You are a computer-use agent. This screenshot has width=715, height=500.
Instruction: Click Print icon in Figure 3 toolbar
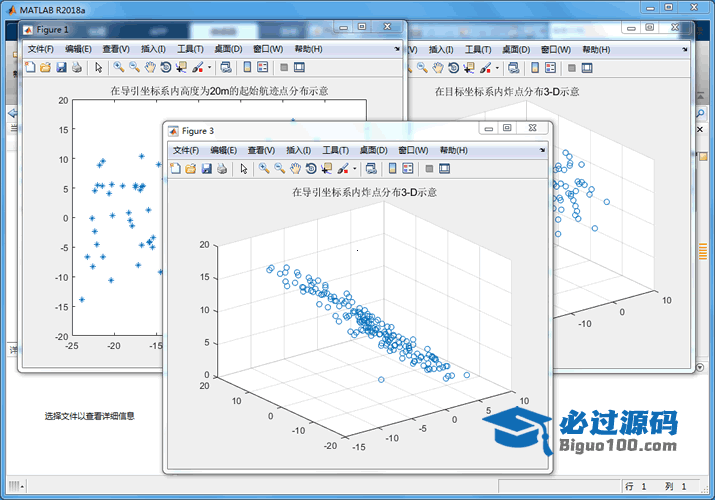[x=222, y=169]
